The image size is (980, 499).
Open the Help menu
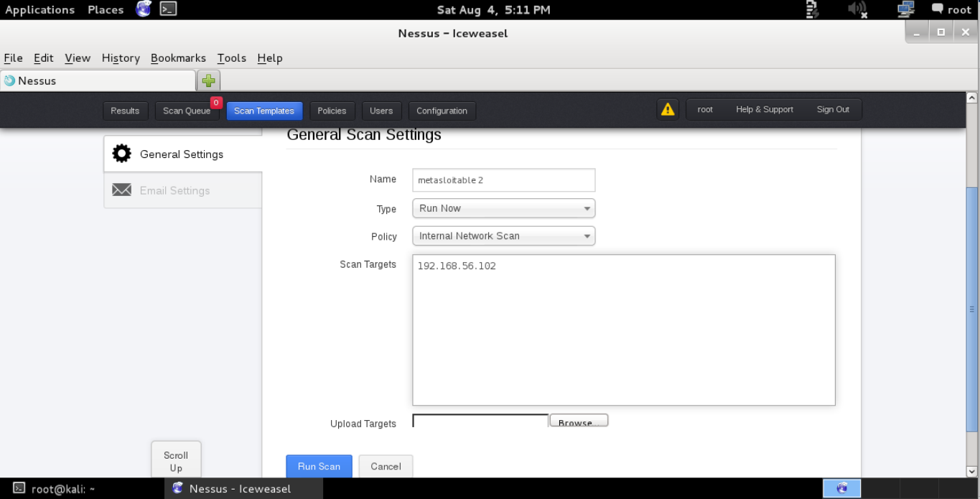[x=270, y=58]
